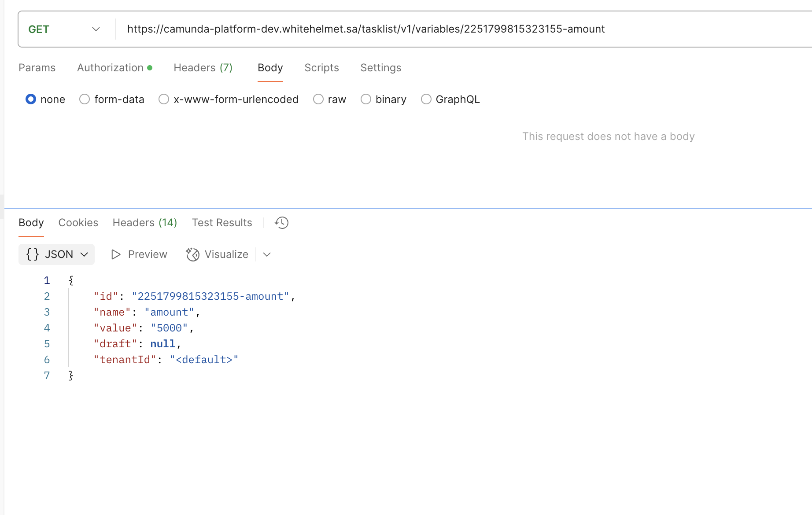Click the "draft" key
This screenshot has width=812, height=515.
(x=116, y=344)
